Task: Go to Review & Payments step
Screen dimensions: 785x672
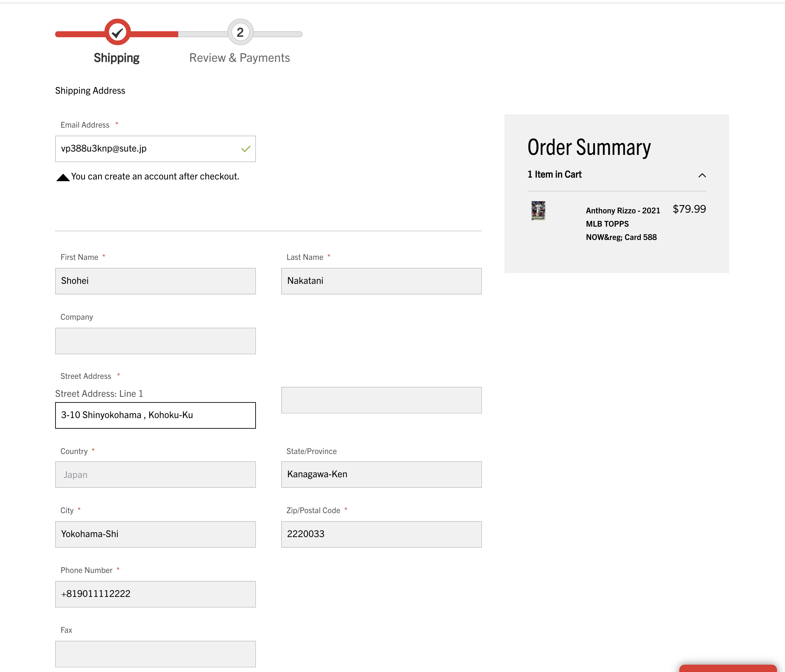Action: click(x=239, y=58)
